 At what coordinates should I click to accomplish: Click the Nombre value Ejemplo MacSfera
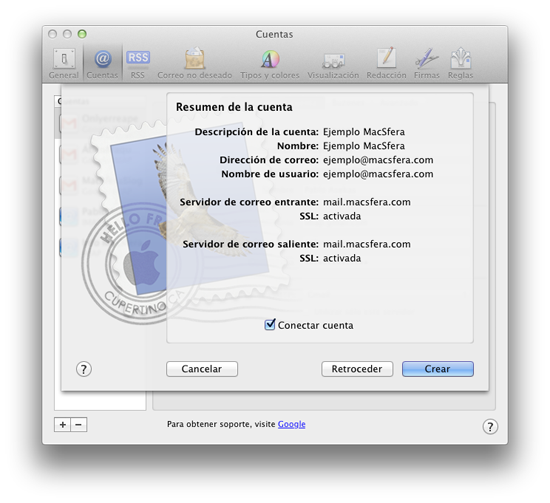[x=364, y=146]
